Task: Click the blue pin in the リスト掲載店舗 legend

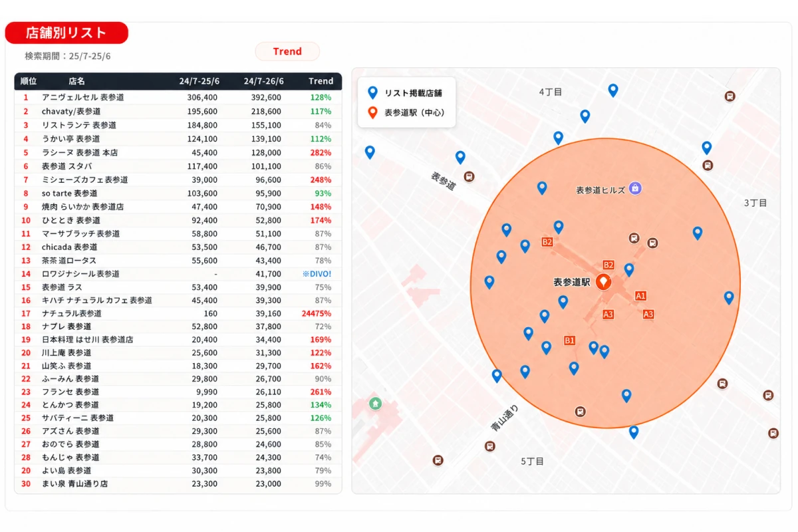Action: coord(372,93)
